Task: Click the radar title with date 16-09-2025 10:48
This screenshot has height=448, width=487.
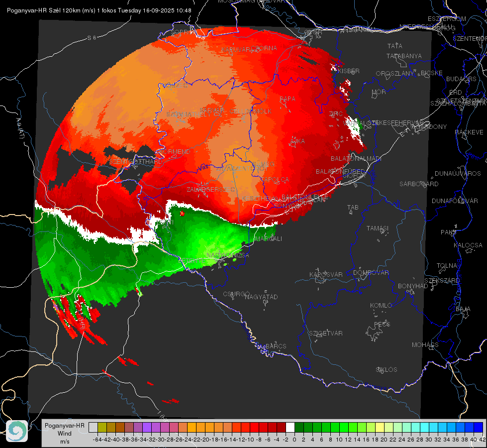Action: coord(99,10)
